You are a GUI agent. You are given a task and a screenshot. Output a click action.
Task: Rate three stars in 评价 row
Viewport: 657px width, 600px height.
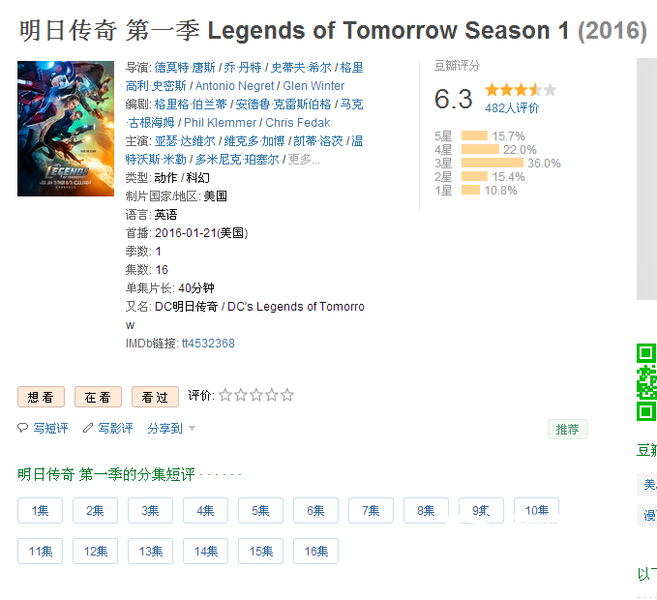click(256, 395)
